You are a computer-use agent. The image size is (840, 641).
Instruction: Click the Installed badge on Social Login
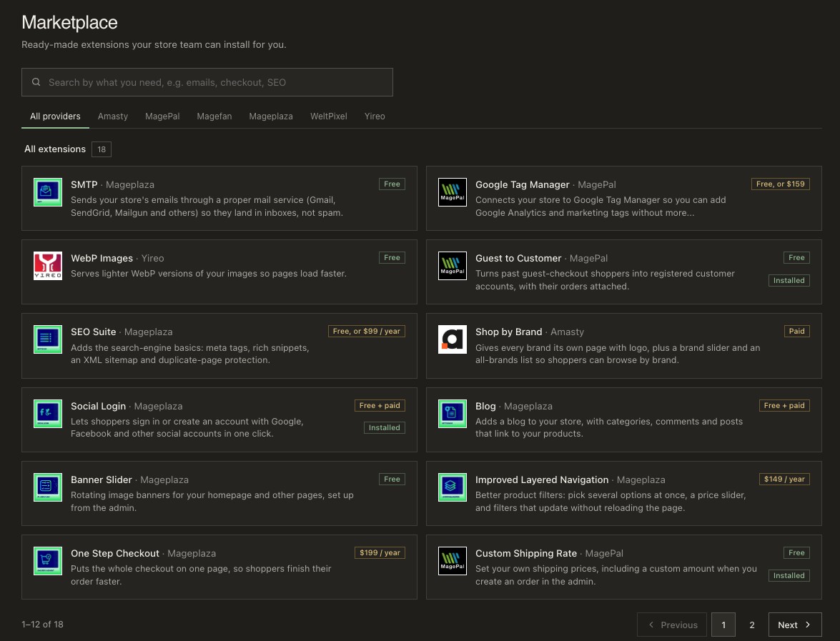click(x=385, y=427)
